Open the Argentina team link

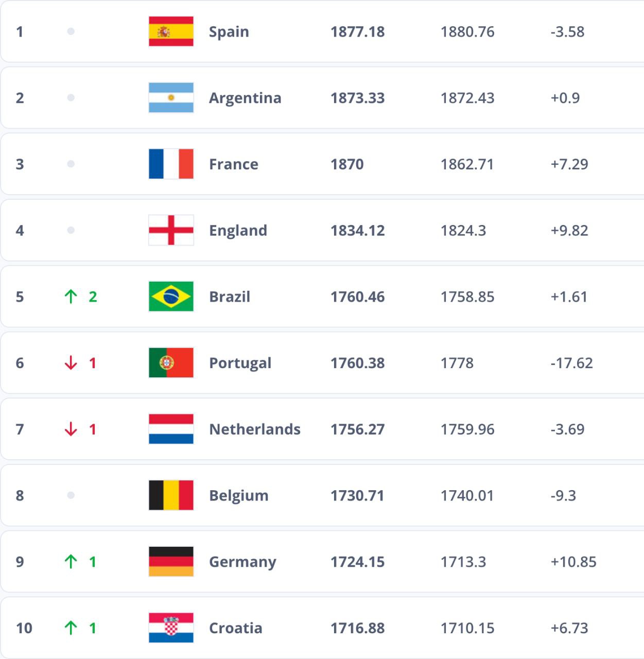point(245,98)
